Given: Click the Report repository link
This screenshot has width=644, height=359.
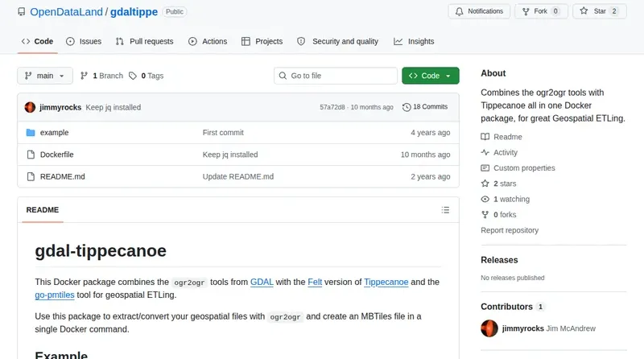Looking at the screenshot, I should point(510,230).
